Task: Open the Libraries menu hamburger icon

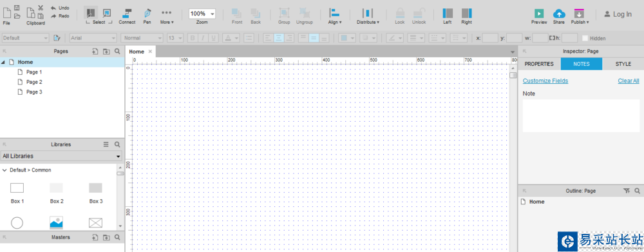Action: pos(106,144)
